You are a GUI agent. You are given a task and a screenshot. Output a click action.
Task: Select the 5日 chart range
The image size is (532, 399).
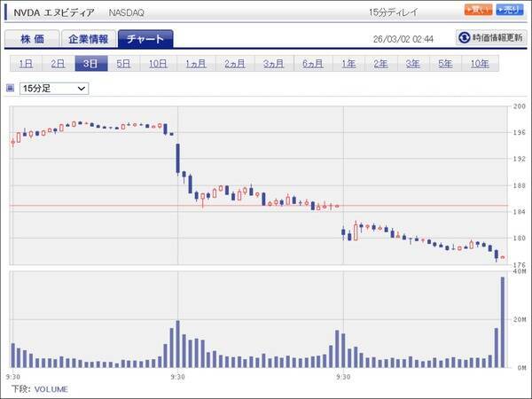(x=123, y=64)
